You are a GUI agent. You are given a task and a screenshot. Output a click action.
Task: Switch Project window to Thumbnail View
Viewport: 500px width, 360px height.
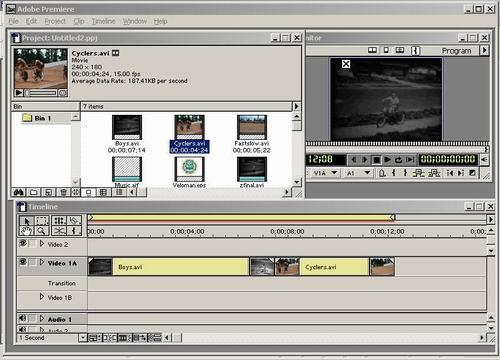pos(104,192)
